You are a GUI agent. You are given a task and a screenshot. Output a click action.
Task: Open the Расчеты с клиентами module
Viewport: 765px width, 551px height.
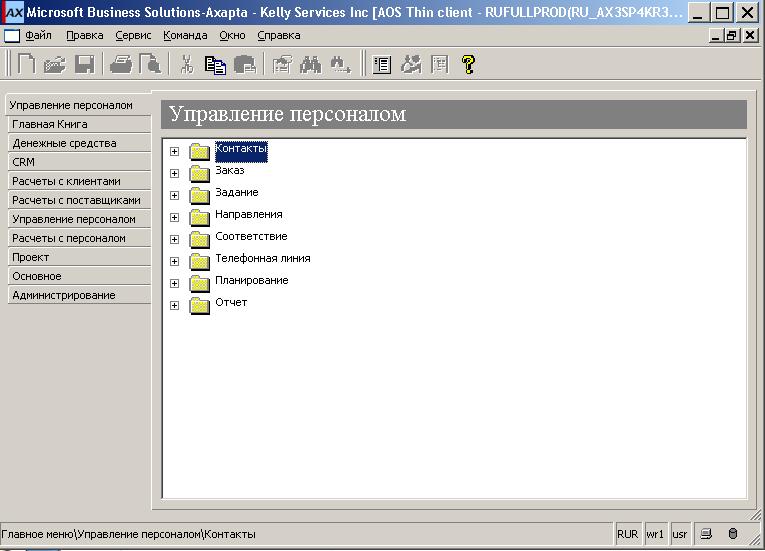pyautogui.click(x=79, y=182)
